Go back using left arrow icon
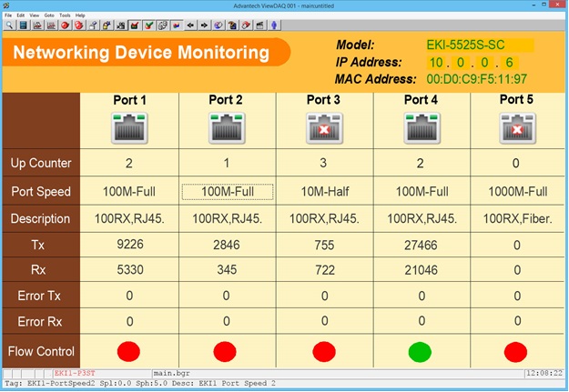The width and height of the screenshot is (569, 392). tap(190, 25)
